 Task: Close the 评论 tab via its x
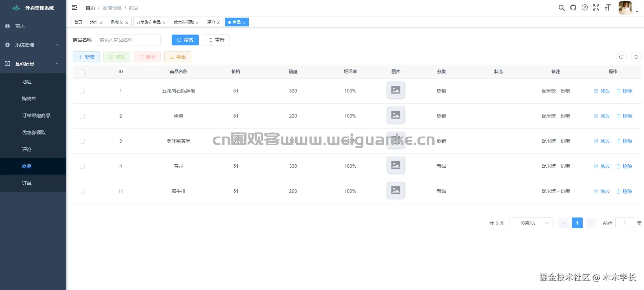(218, 23)
